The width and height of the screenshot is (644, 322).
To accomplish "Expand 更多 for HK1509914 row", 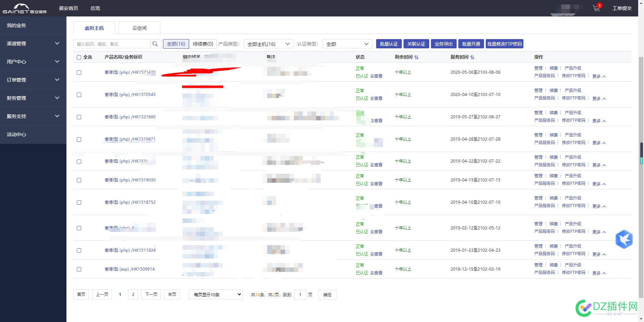I will tap(599, 273).
